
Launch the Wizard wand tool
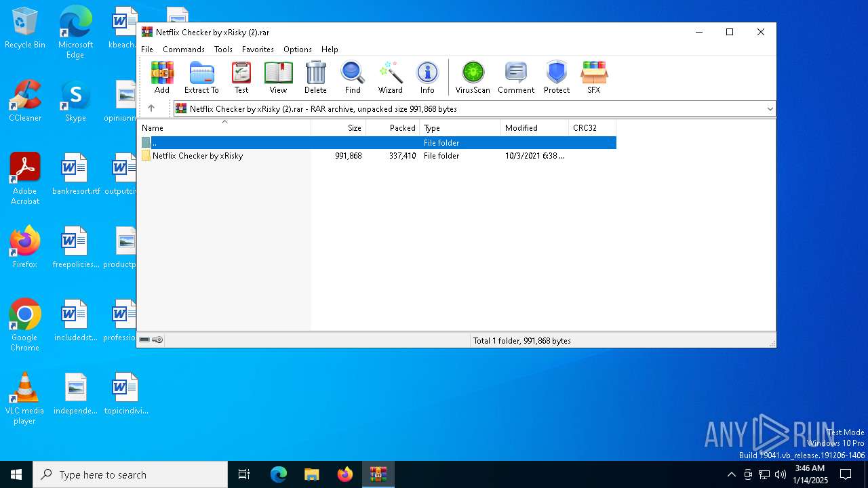(391, 77)
